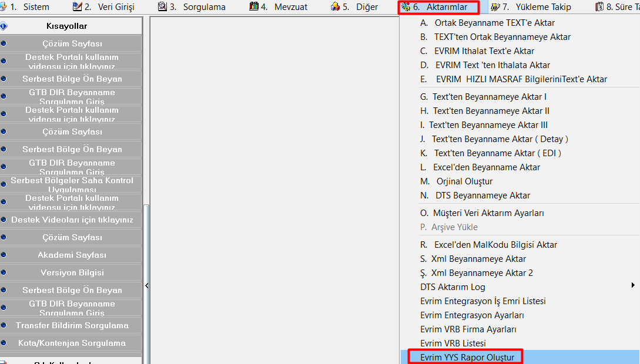Collapse the left sidebar using splitter arrow
This screenshot has height=364, width=640.
pyautogui.click(x=146, y=286)
